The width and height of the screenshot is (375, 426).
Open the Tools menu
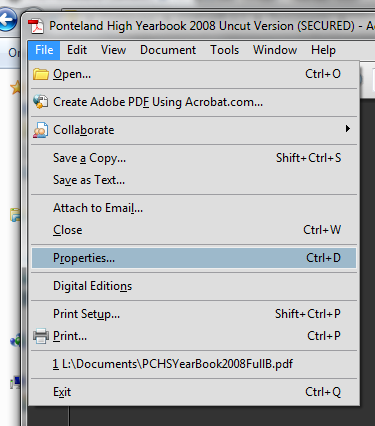point(225,50)
